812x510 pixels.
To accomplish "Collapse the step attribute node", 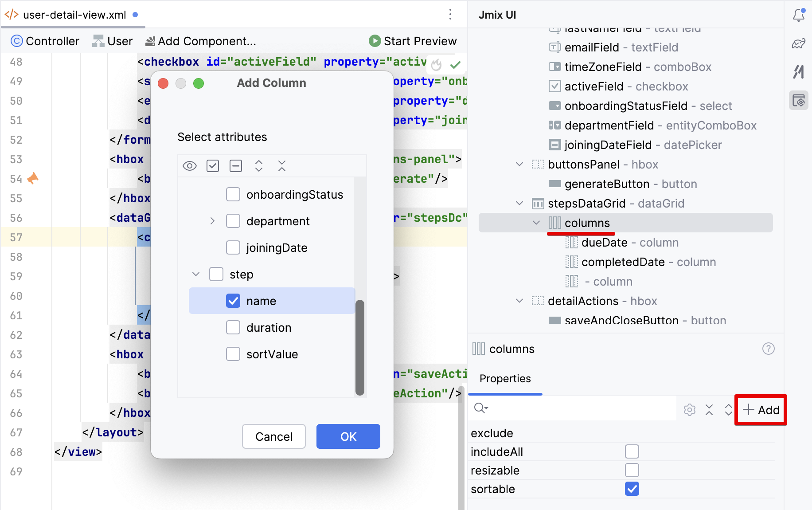I will click(196, 275).
